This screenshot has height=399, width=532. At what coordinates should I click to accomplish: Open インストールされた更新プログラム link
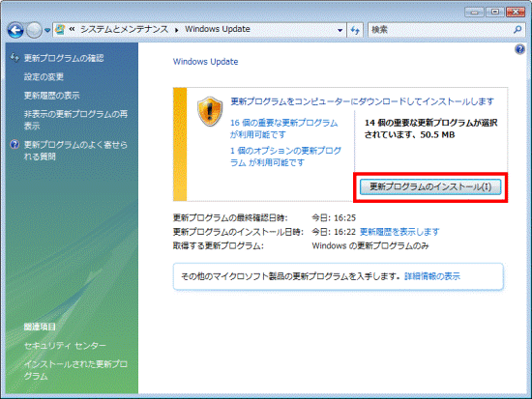point(75,370)
